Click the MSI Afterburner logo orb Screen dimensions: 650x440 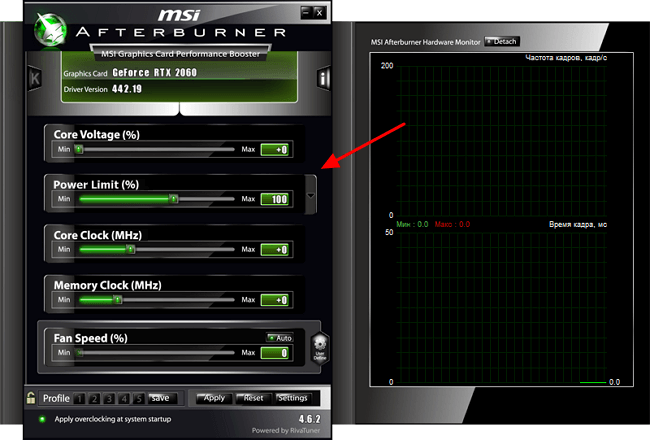tap(50, 29)
